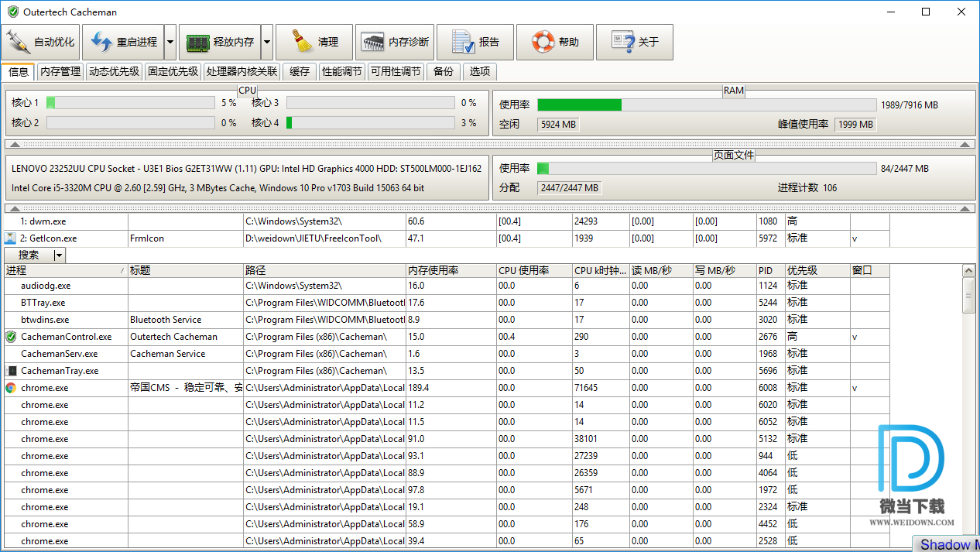Viewport: 980px width, 552px height.
Task: Click the Intel Core i5-3320M CPU info line
Action: click(x=218, y=188)
